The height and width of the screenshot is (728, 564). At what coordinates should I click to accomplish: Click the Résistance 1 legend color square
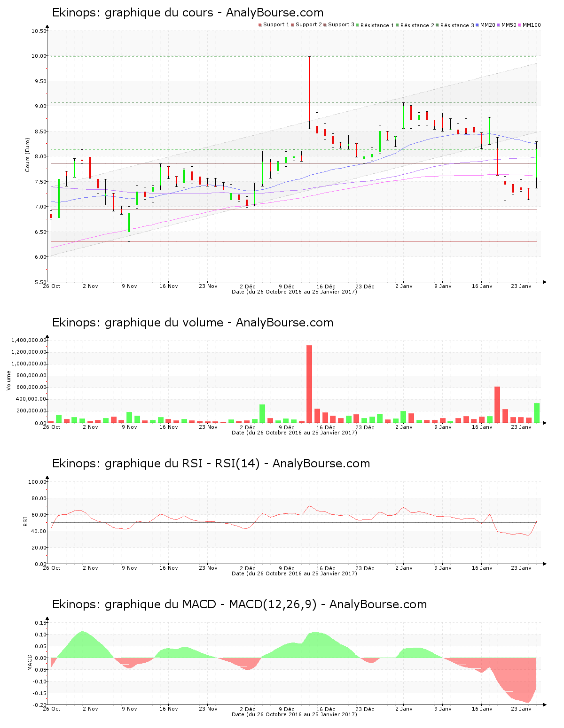tap(357, 25)
